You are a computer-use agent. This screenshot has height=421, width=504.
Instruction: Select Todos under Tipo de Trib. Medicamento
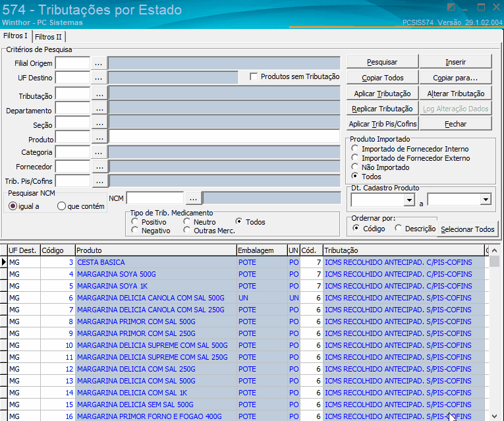pyautogui.click(x=238, y=222)
